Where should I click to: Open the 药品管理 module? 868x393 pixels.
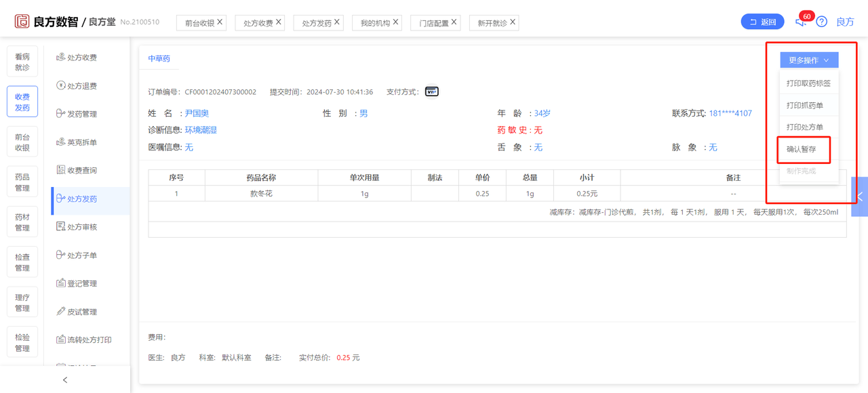[22, 182]
